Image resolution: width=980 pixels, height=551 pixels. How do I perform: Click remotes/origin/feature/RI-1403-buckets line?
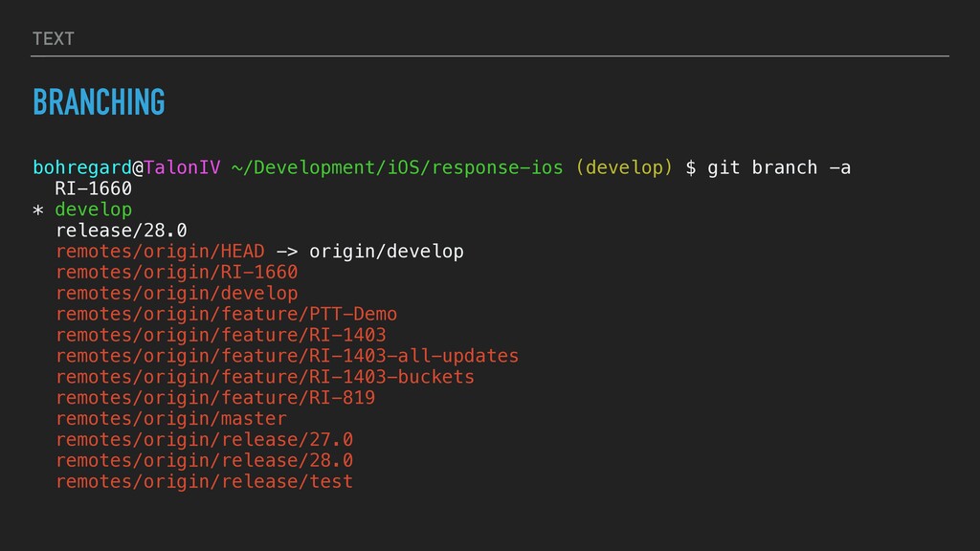click(x=264, y=377)
